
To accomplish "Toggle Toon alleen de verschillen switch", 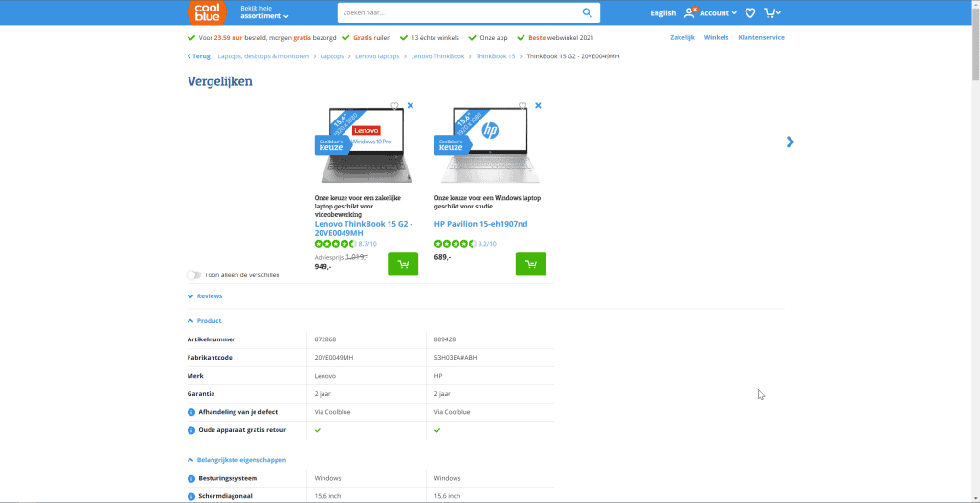I will 193,275.
